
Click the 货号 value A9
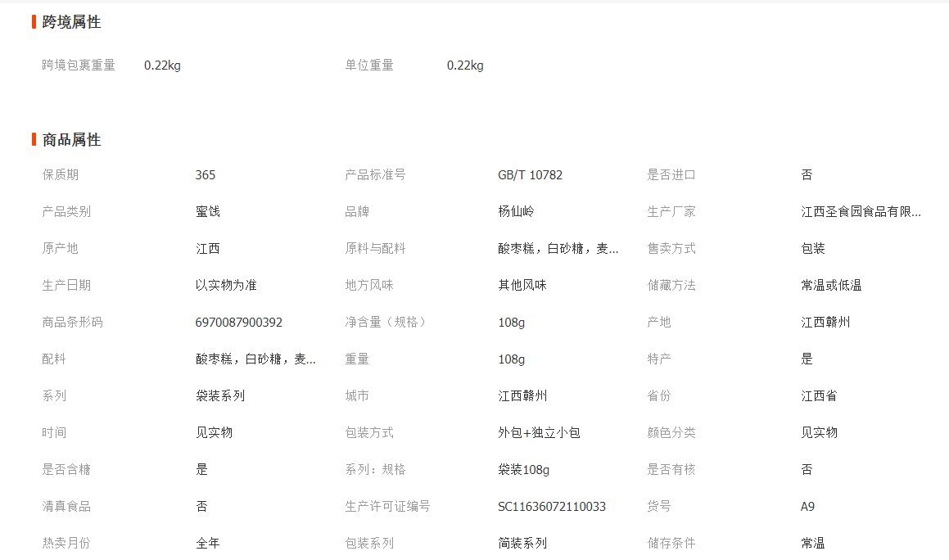(807, 507)
